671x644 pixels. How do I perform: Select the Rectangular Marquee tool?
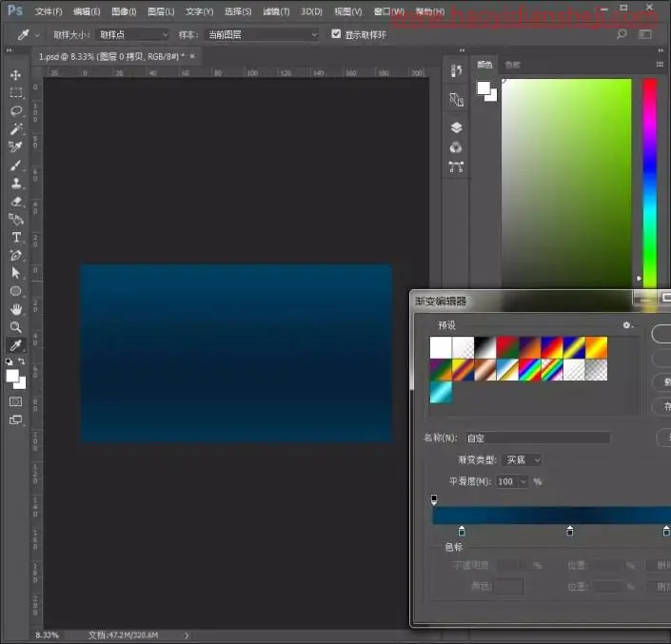coord(16,93)
